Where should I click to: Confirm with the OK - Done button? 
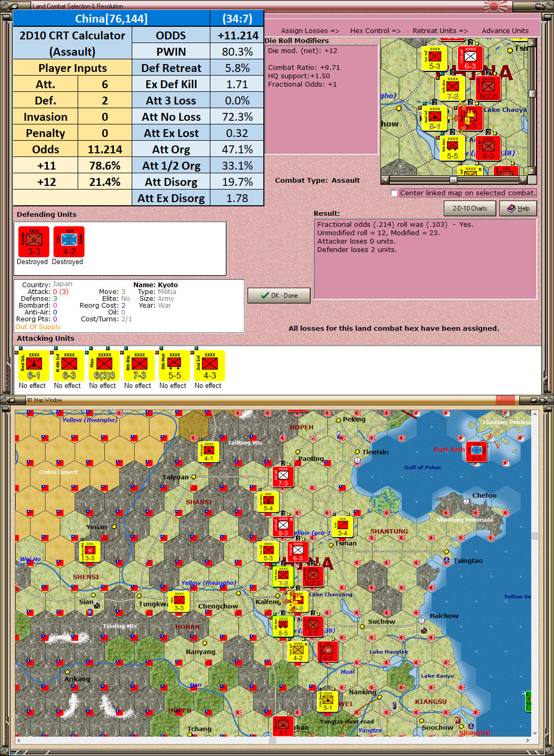[x=279, y=296]
